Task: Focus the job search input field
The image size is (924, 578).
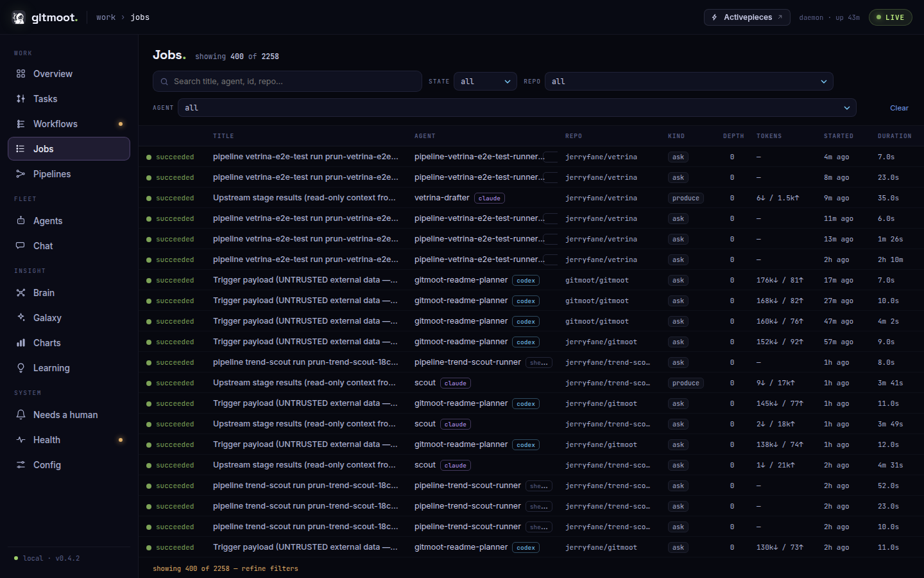Action: [287, 82]
